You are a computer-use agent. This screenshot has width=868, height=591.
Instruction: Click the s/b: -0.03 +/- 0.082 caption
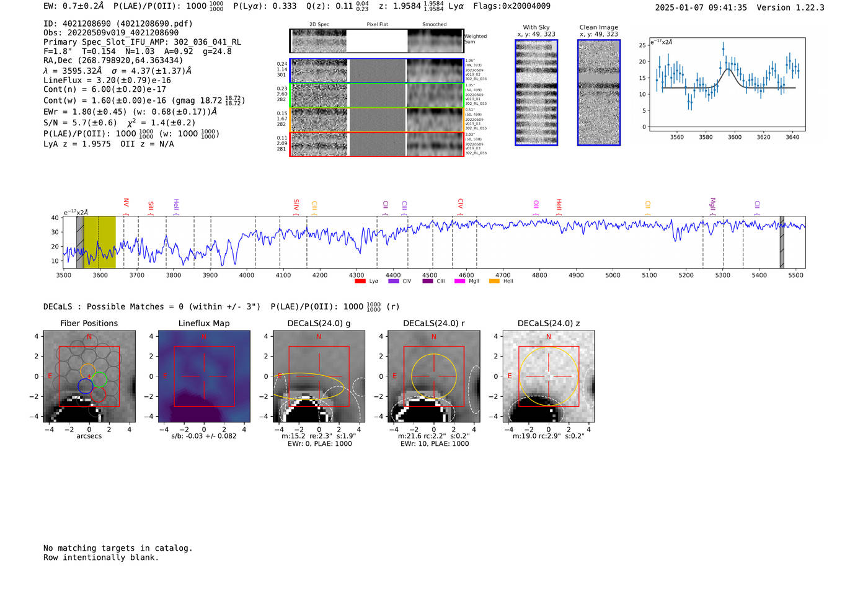(204, 436)
